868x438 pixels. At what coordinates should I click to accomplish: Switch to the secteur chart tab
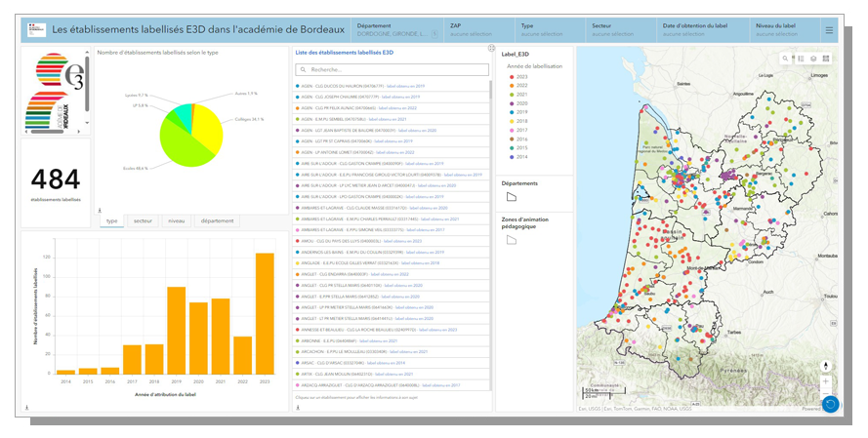(143, 221)
